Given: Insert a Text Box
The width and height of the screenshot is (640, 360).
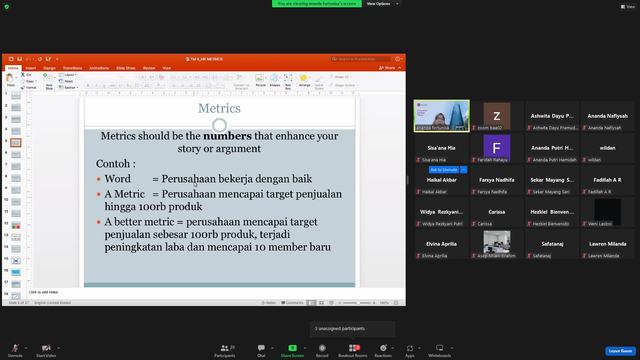Looking at the screenshot, I should tap(288, 81).
